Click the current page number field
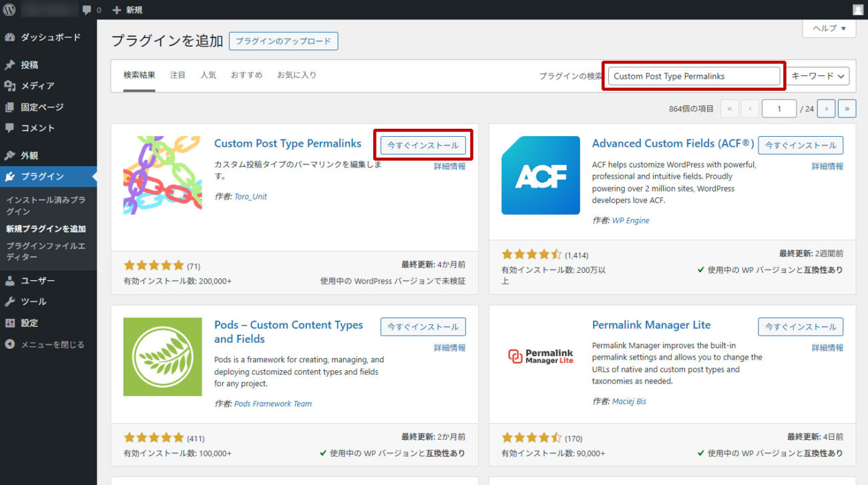This screenshot has width=868, height=485. (779, 109)
